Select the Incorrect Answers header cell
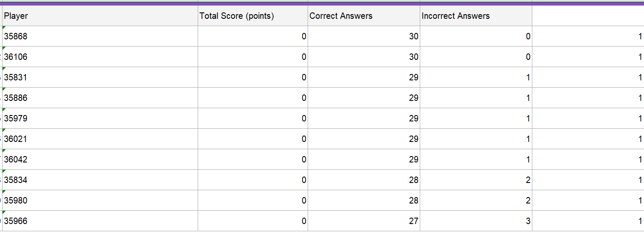Viewport: 644px width, 233px height. tap(475, 16)
